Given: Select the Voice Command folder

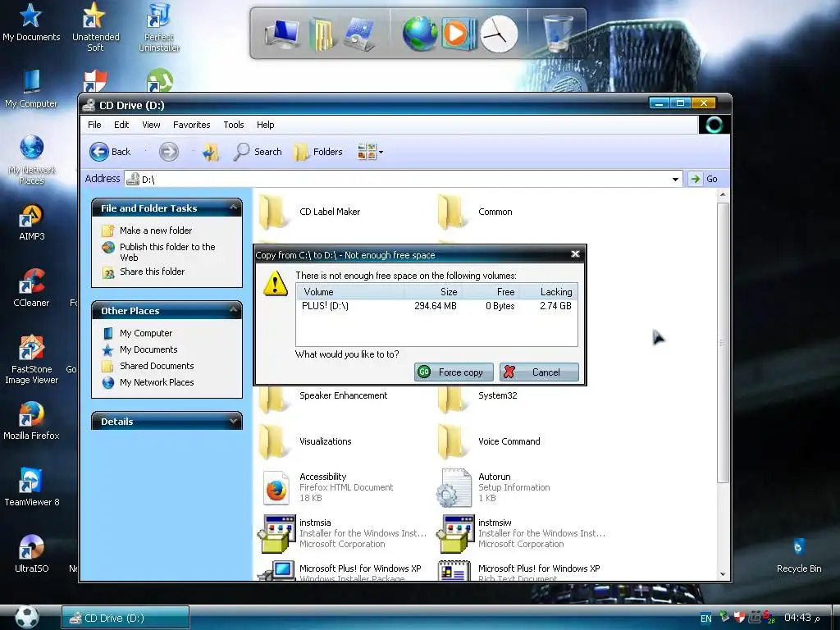Looking at the screenshot, I should [x=490, y=441].
